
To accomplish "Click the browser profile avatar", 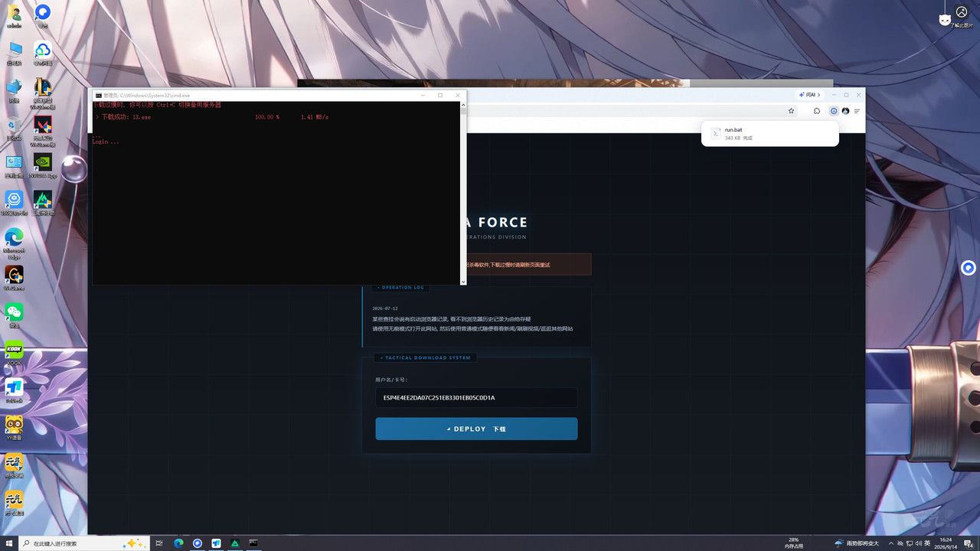I will 845,111.
